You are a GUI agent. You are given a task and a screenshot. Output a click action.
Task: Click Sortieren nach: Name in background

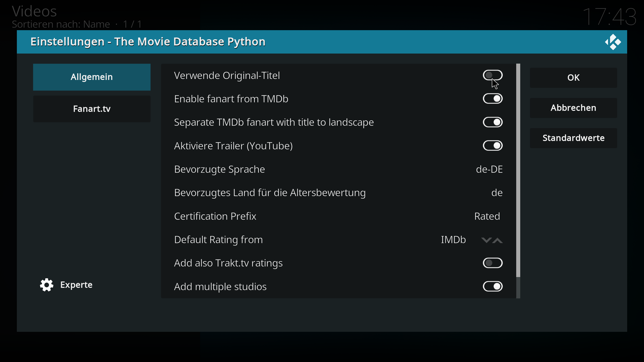click(x=61, y=24)
